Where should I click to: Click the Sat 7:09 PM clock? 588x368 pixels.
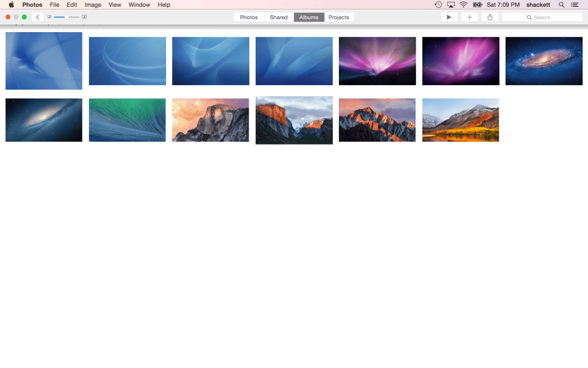(x=503, y=5)
